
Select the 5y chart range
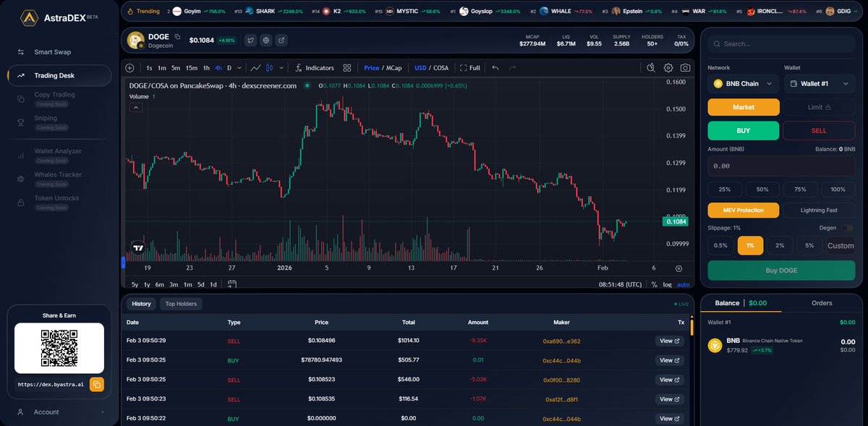(x=135, y=284)
